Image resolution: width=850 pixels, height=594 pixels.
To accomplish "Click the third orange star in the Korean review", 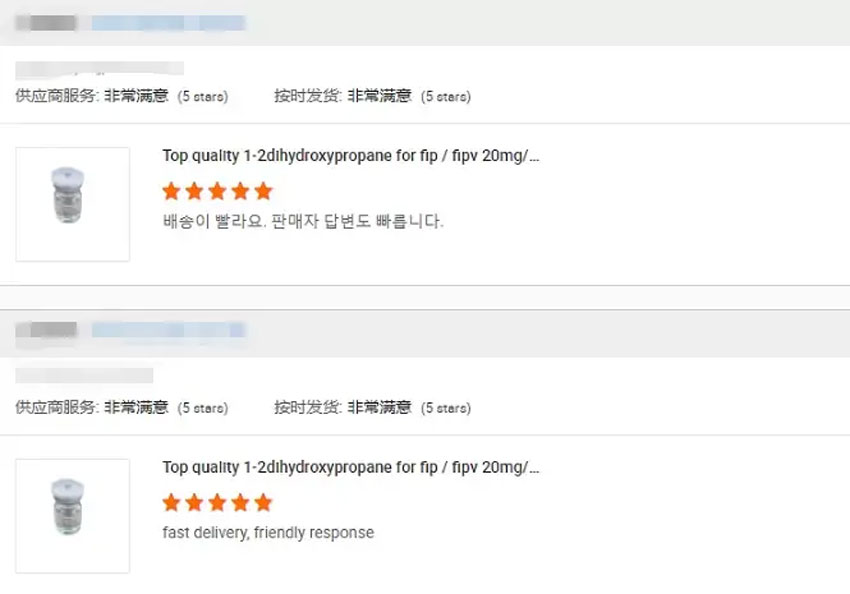I will pyautogui.click(x=217, y=191).
